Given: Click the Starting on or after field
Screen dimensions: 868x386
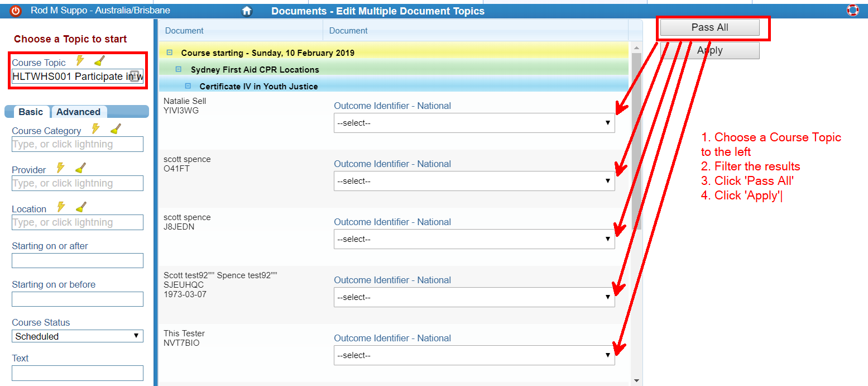Looking at the screenshot, I should click(x=77, y=260).
